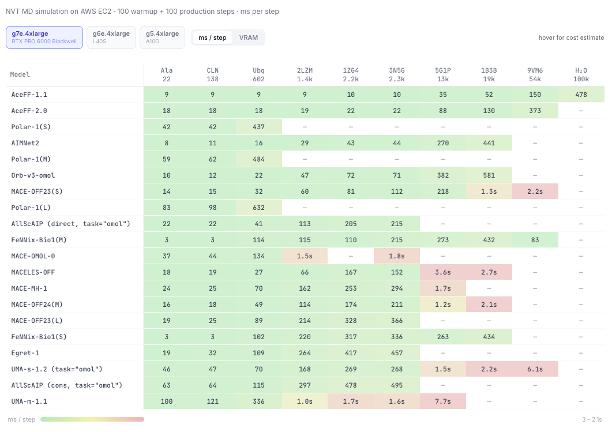Select the FeNNix-Bio1(M) model row label
Screen dimensions: 612x432
(x=39, y=240)
